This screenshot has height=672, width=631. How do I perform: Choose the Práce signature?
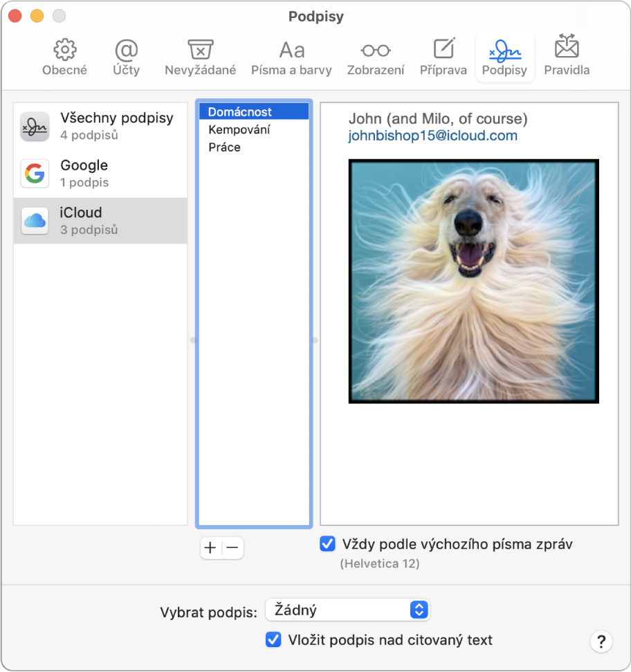(254, 147)
